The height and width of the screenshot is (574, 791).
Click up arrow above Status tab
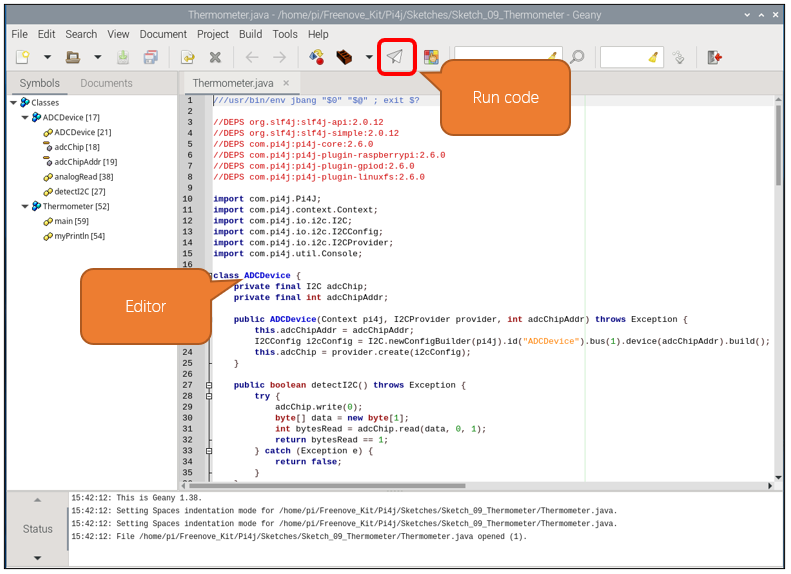(x=37, y=500)
